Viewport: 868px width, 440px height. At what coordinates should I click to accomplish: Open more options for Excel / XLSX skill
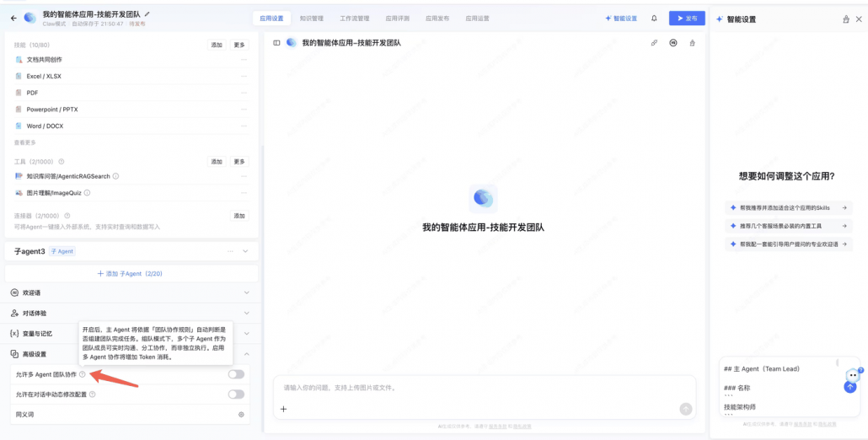click(x=244, y=77)
